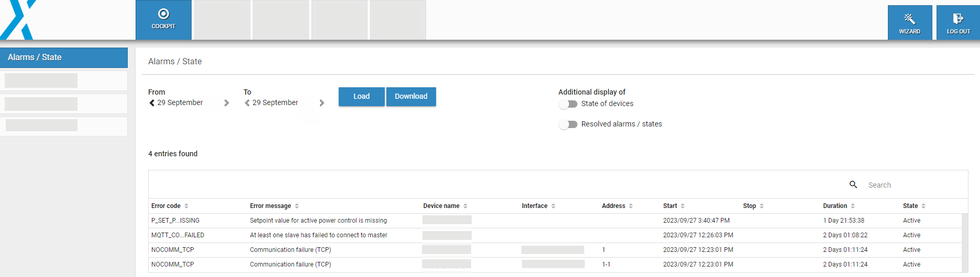Go to previous From date

click(x=152, y=103)
